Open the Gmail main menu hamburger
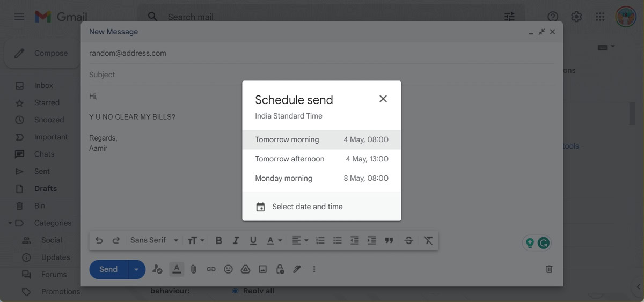Screen dimensions: 644x302 (x=19, y=17)
